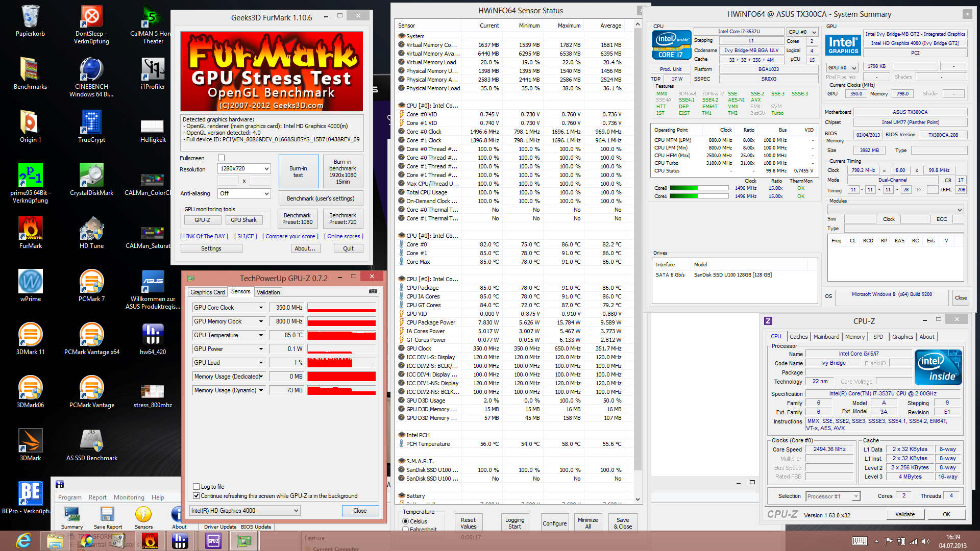Check the Log to file option
980x551 pixels.
tap(197, 487)
